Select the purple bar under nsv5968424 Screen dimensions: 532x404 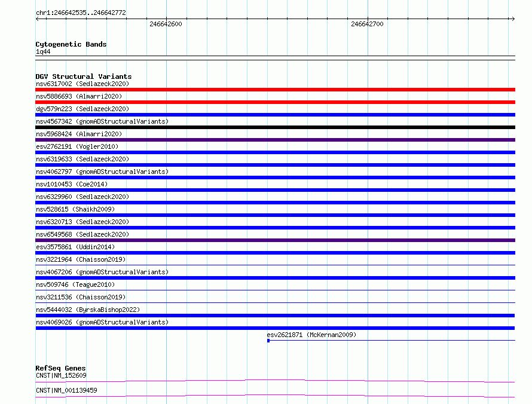[275, 140]
